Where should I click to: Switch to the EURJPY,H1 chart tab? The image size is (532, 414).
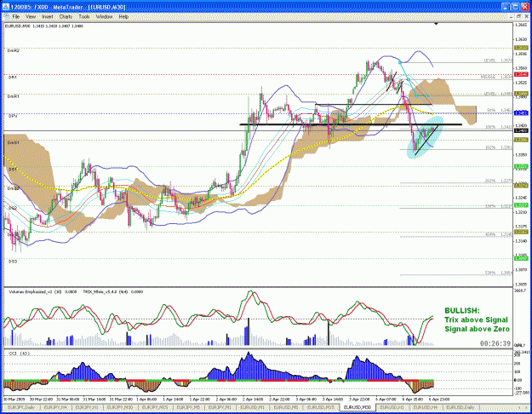[87, 407]
